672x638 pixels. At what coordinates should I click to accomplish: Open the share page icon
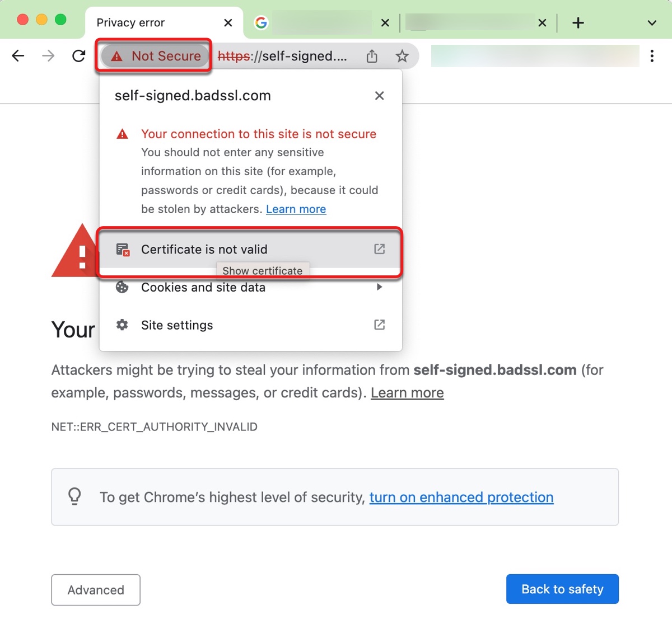372,56
